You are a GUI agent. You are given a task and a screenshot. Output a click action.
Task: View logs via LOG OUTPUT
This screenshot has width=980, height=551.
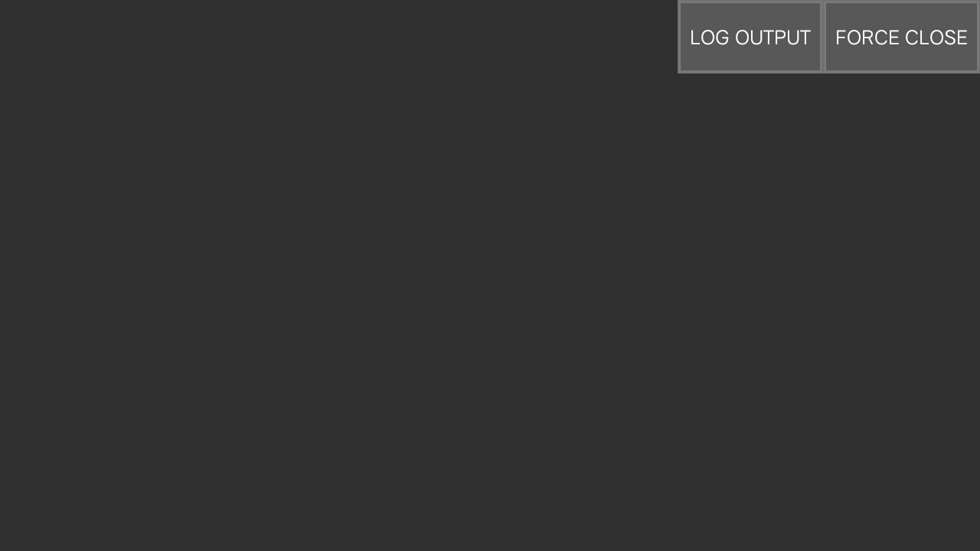click(x=750, y=37)
